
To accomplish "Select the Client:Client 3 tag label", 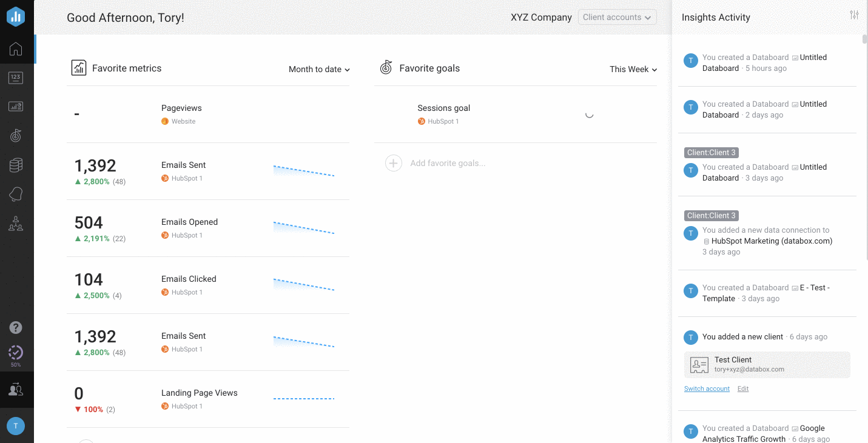I will click(711, 152).
